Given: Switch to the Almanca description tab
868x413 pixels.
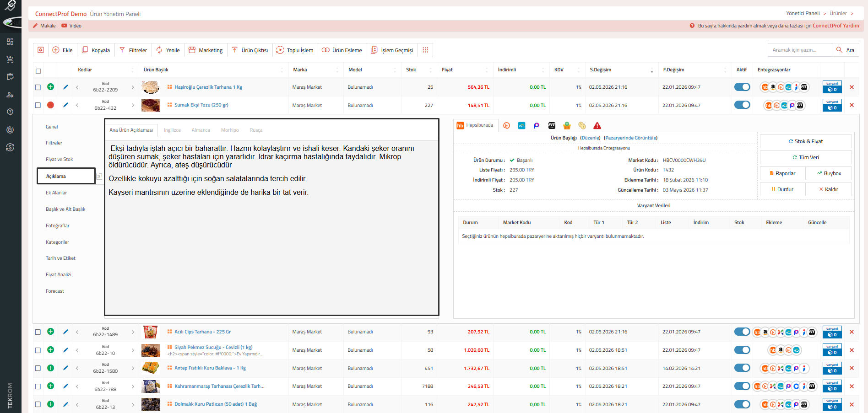Looking at the screenshot, I should [x=201, y=130].
